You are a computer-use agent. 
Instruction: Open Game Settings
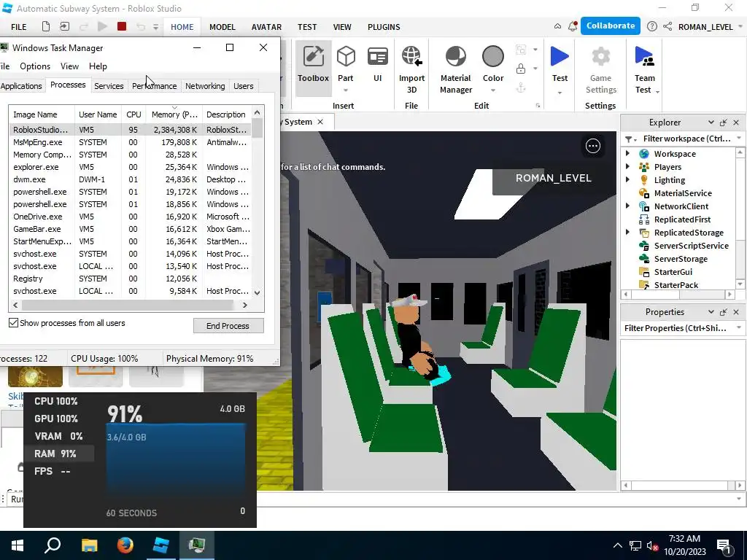pos(601,69)
